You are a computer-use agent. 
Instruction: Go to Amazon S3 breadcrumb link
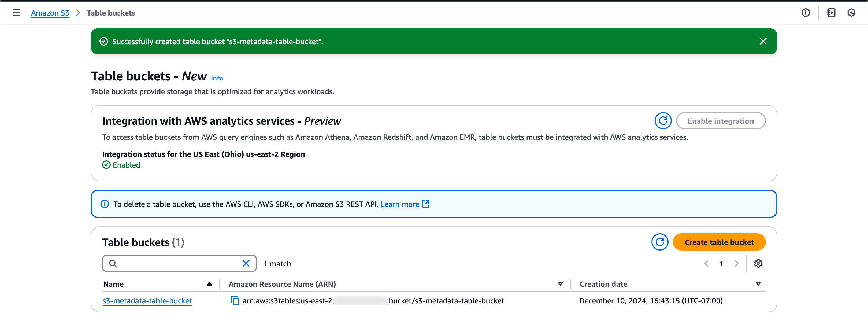pos(50,13)
